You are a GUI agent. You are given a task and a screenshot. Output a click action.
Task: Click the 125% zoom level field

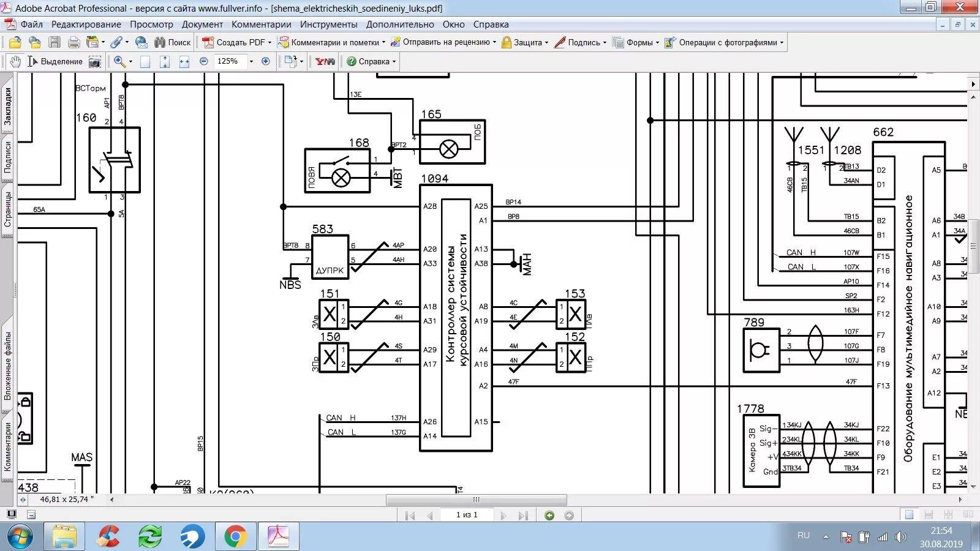(x=230, y=61)
